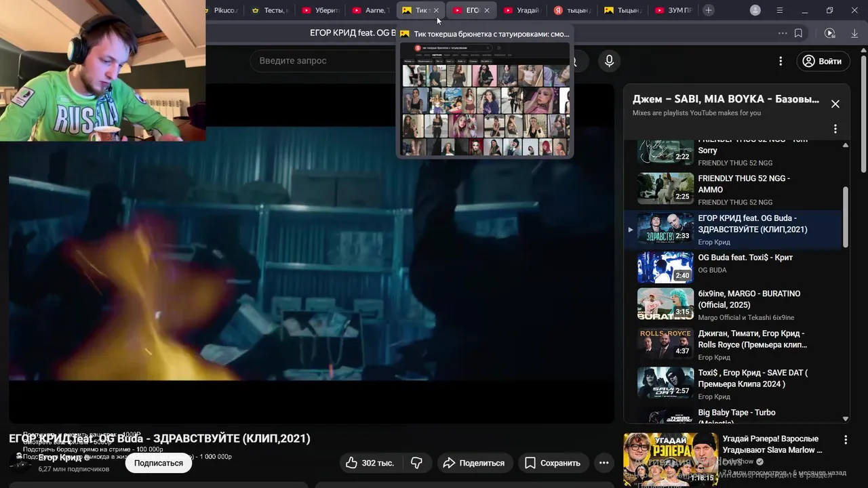Like the video (302 тыс.)
Image resolution: width=868 pixels, height=488 pixels.
coord(370,463)
